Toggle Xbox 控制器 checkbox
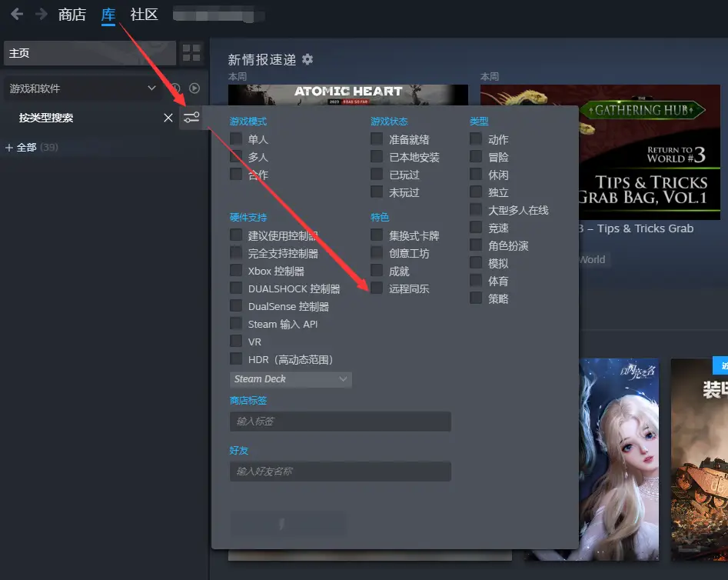 236,271
